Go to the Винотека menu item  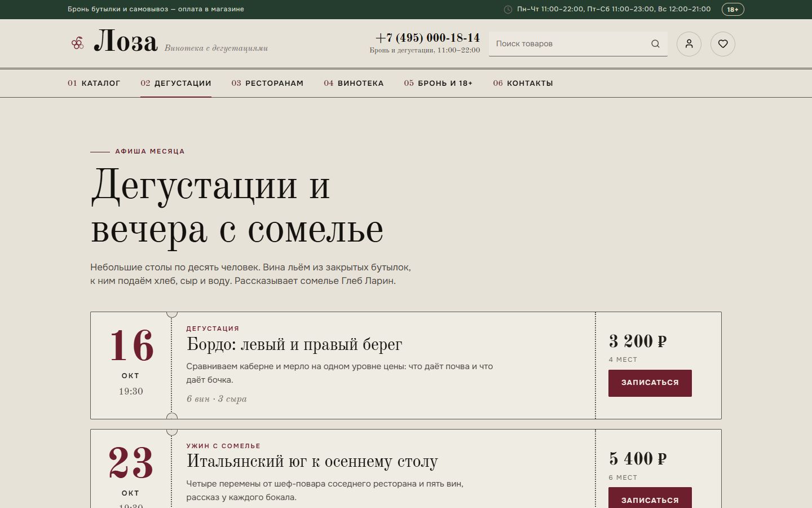354,83
